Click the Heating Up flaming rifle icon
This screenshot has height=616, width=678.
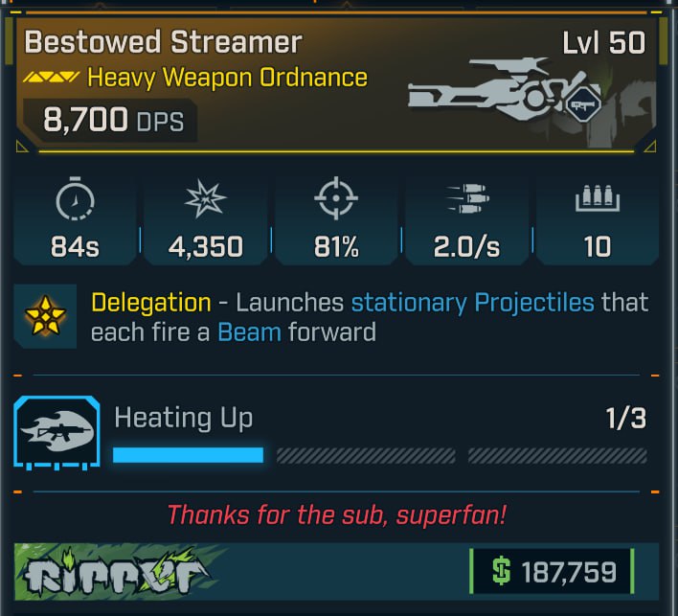(57, 432)
